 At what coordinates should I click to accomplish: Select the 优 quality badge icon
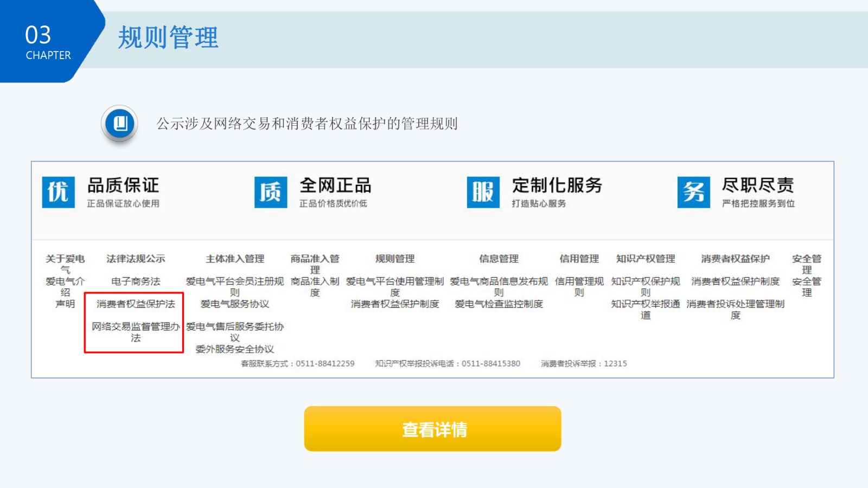[58, 193]
